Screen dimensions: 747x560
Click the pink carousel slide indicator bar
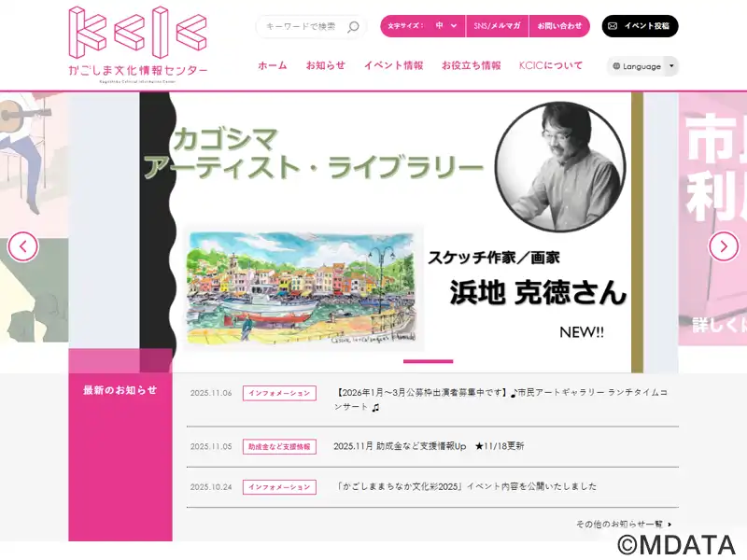428,361
